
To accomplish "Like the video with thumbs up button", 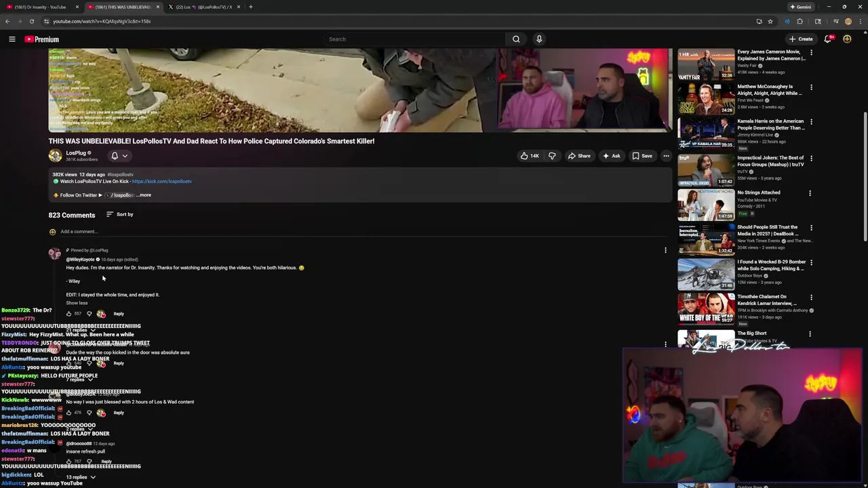I will pyautogui.click(x=529, y=156).
